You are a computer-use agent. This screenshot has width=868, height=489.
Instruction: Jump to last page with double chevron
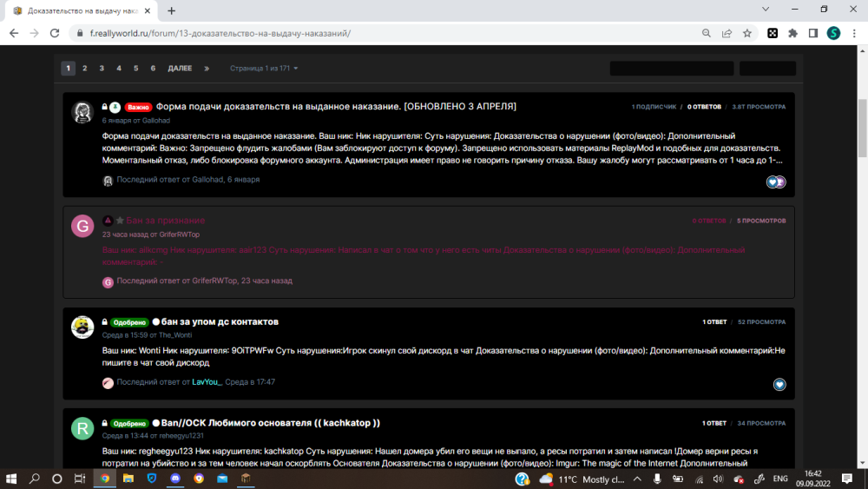[x=207, y=68]
